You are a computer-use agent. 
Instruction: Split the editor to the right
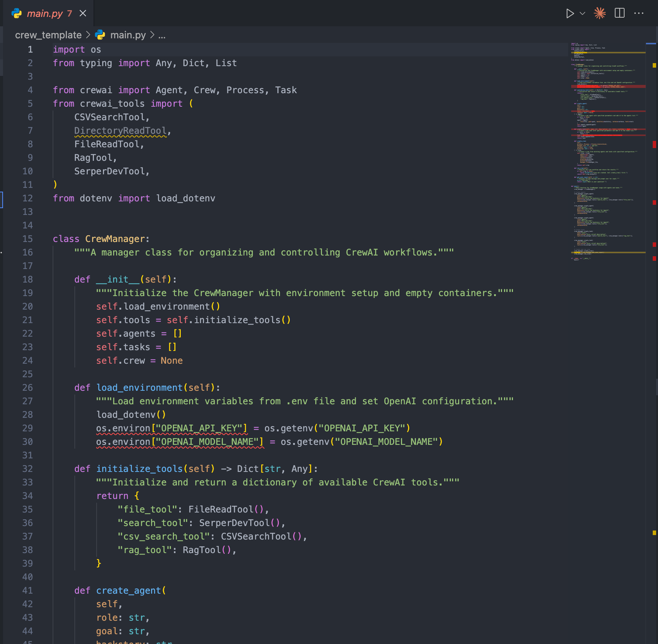click(619, 14)
